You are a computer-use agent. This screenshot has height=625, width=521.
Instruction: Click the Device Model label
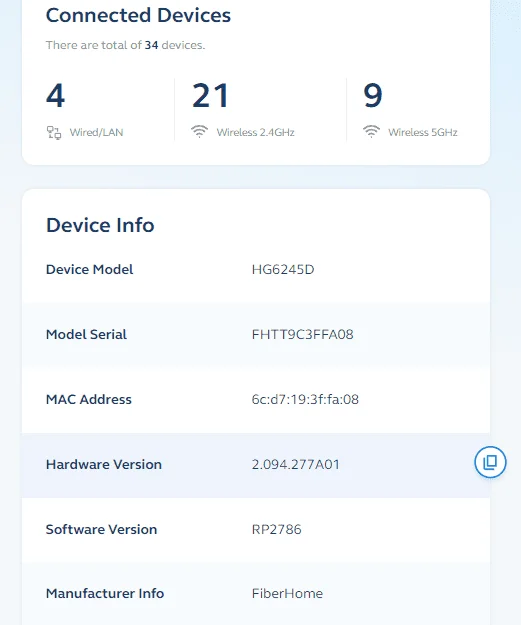(90, 269)
